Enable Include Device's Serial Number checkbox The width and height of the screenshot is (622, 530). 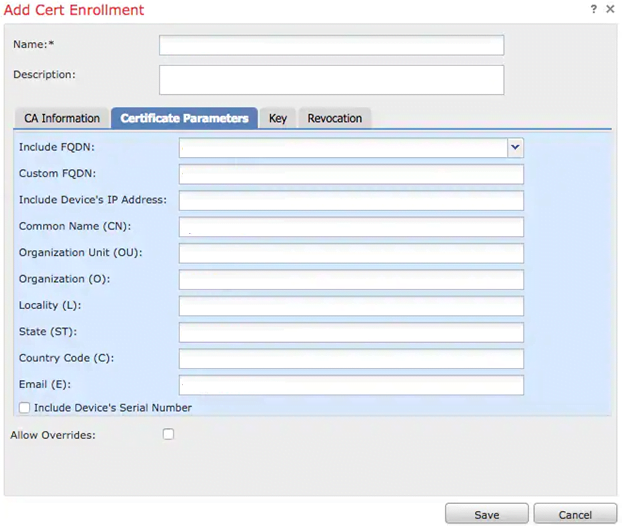pos(25,408)
